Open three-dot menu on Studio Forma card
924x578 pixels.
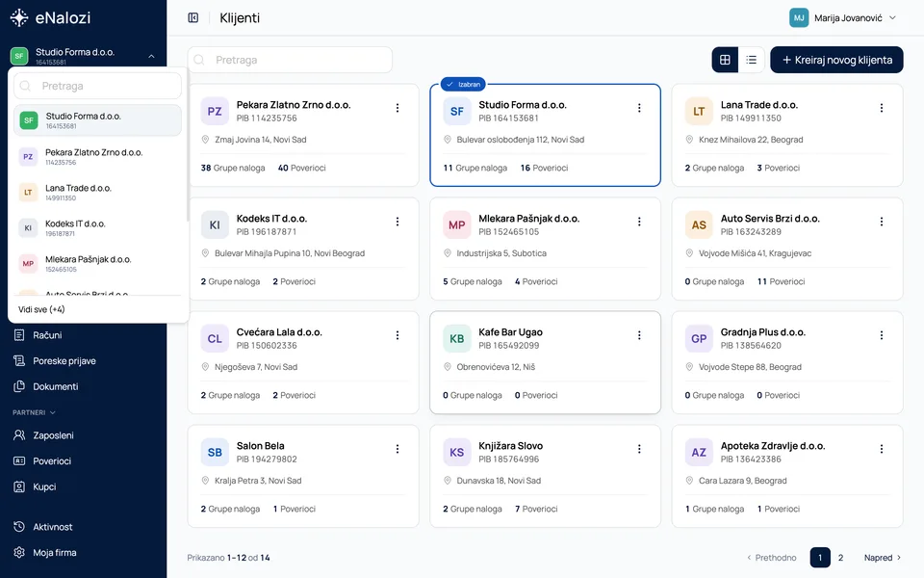pos(639,108)
